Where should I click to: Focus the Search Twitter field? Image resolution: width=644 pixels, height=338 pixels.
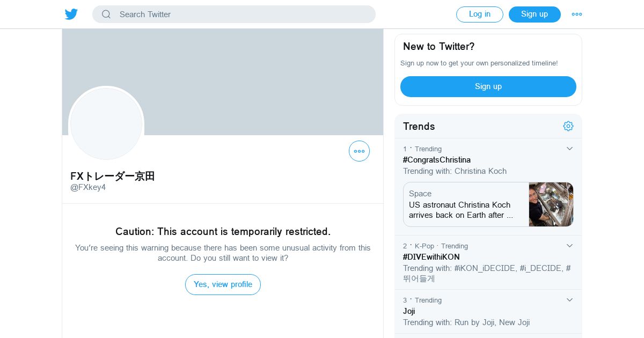coord(241,14)
